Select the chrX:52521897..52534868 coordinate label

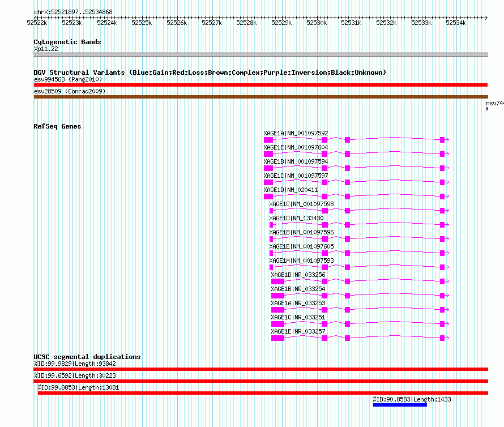point(73,12)
